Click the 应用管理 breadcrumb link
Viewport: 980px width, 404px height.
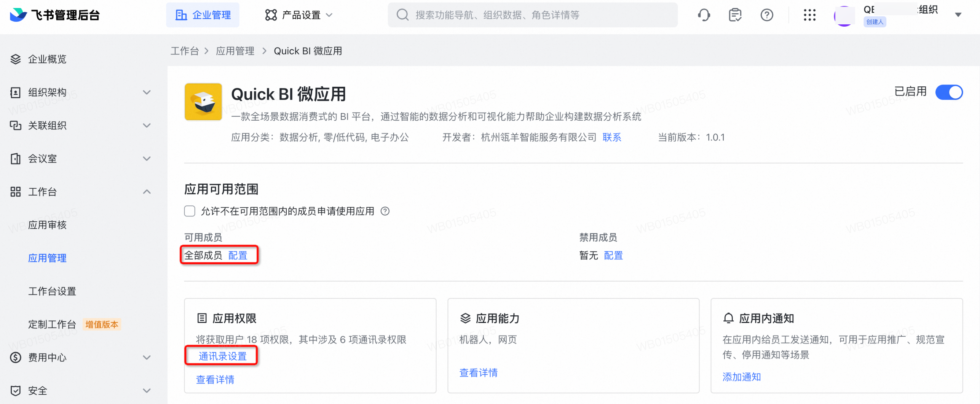point(235,51)
